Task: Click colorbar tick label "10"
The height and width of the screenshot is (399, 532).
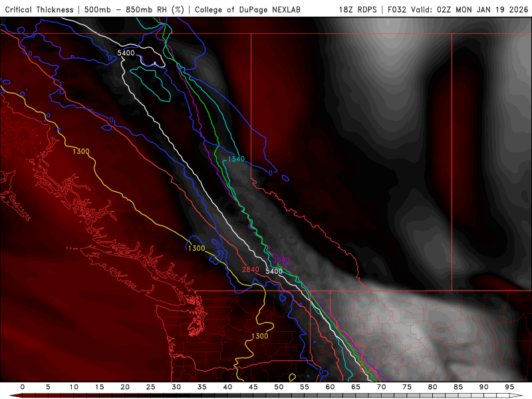Action: click(74, 387)
